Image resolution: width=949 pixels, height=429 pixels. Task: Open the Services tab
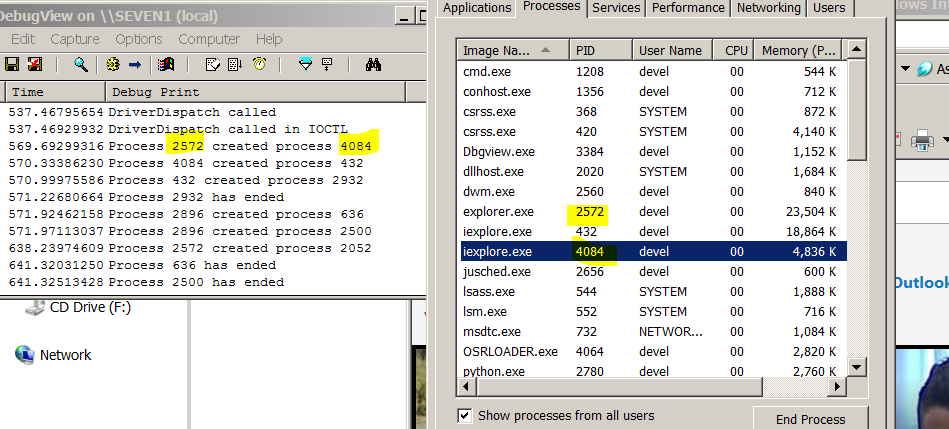tap(616, 8)
